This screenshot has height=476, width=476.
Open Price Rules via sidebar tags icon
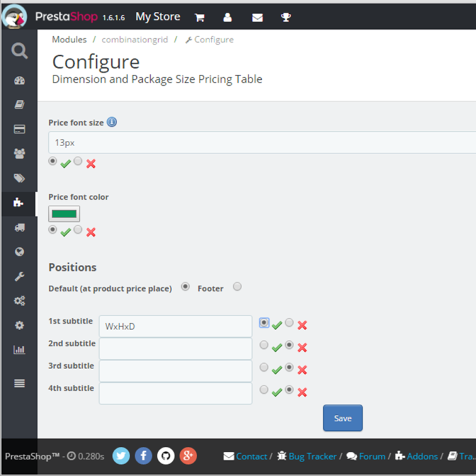pos(19,178)
